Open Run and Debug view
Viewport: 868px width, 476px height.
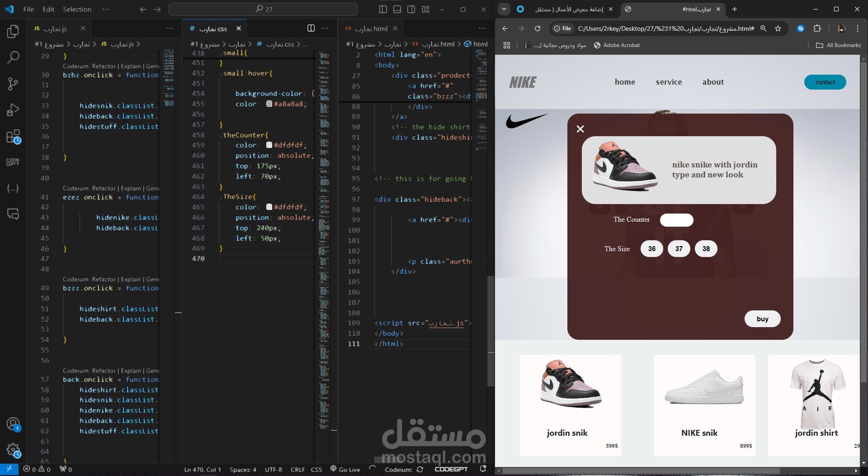[x=13, y=110]
